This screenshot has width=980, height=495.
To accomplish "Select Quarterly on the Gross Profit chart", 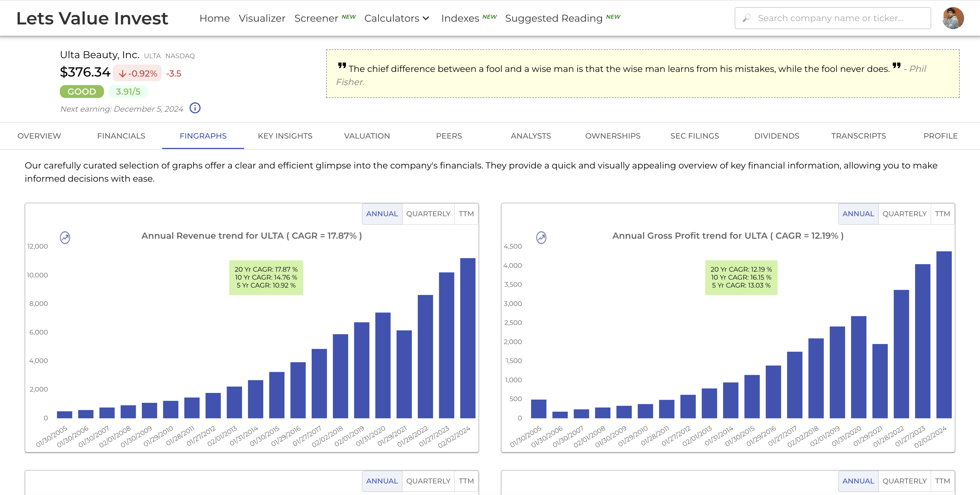I will tap(904, 214).
